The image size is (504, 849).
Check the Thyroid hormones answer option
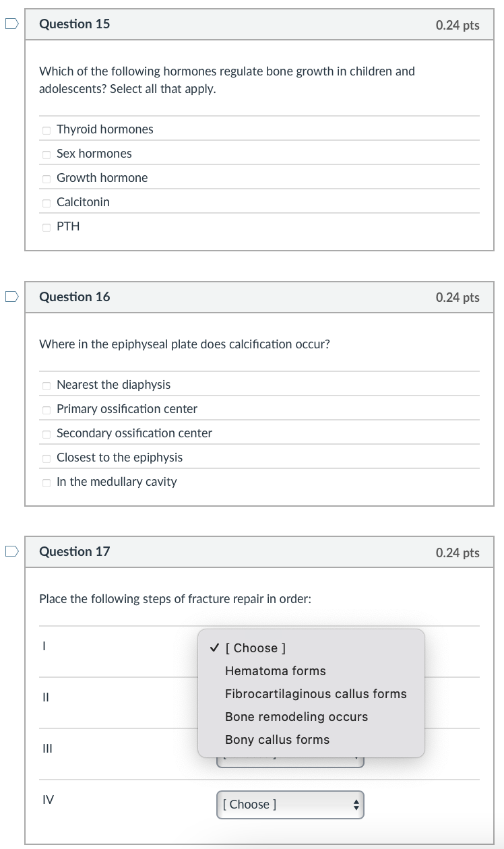(x=46, y=130)
